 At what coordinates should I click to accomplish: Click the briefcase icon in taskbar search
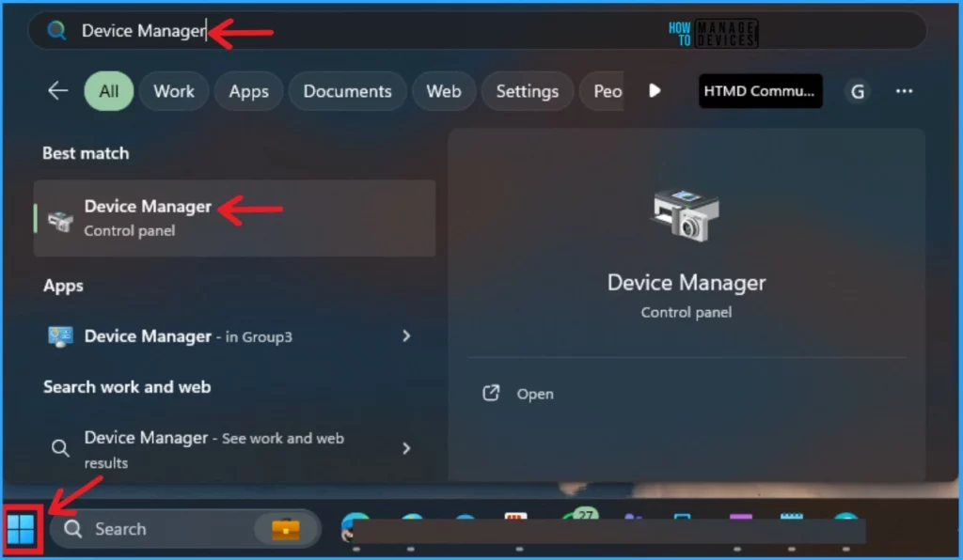click(x=286, y=529)
